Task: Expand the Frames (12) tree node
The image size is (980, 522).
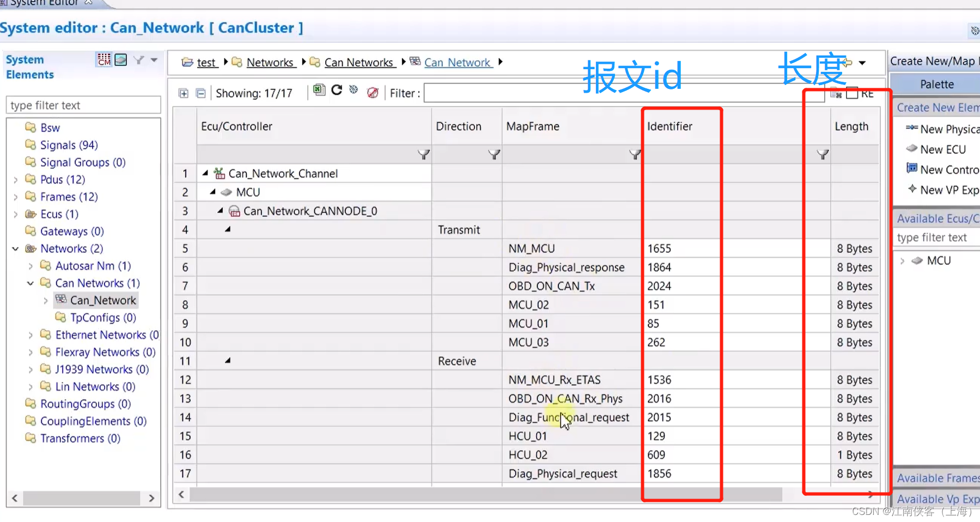Action: (15, 197)
